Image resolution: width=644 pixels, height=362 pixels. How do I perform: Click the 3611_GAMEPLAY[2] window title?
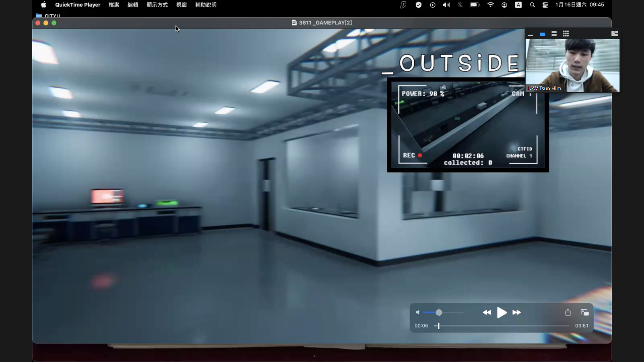point(325,22)
